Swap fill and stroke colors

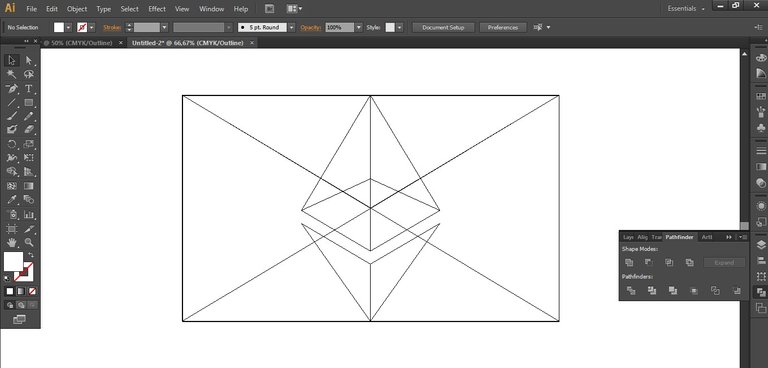31,255
